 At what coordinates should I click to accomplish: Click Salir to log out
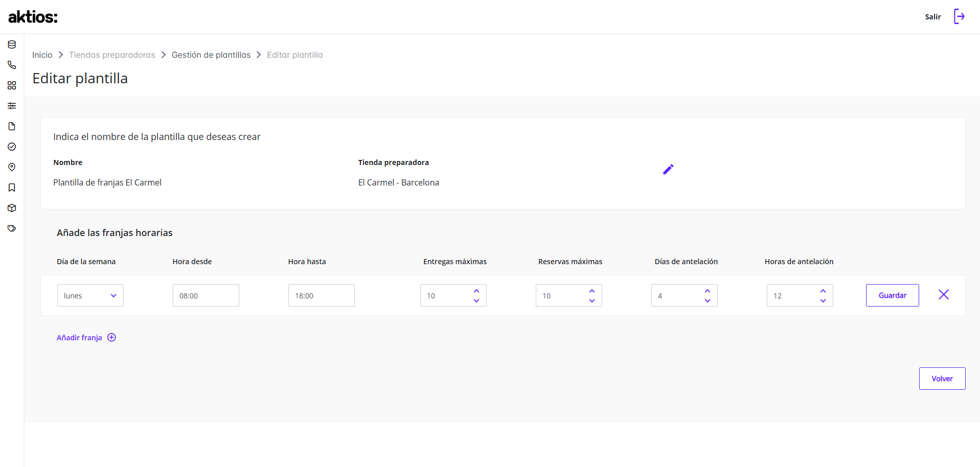(933, 17)
